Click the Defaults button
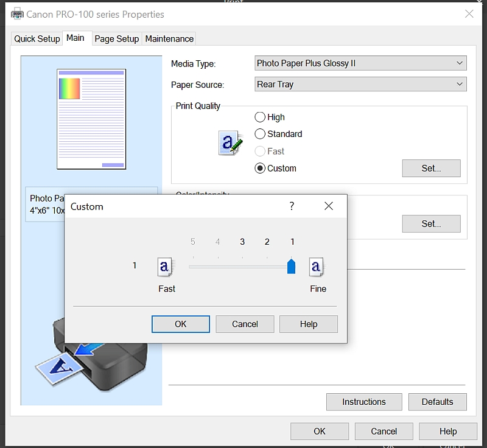Screen dimensions: 487x448 click(x=437, y=402)
